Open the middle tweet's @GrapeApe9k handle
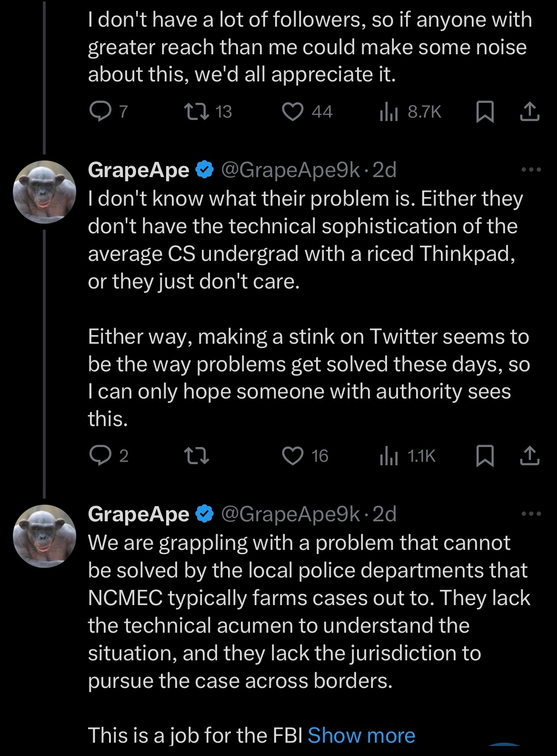The height and width of the screenshot is (756, 557). coord(290,170)
